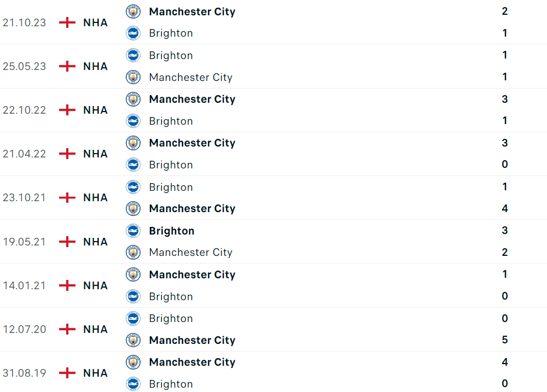The width and height of the screenshot is (547, 392).
Task: Click England flag beside 31.08.19 date
Action: point(67,373)
